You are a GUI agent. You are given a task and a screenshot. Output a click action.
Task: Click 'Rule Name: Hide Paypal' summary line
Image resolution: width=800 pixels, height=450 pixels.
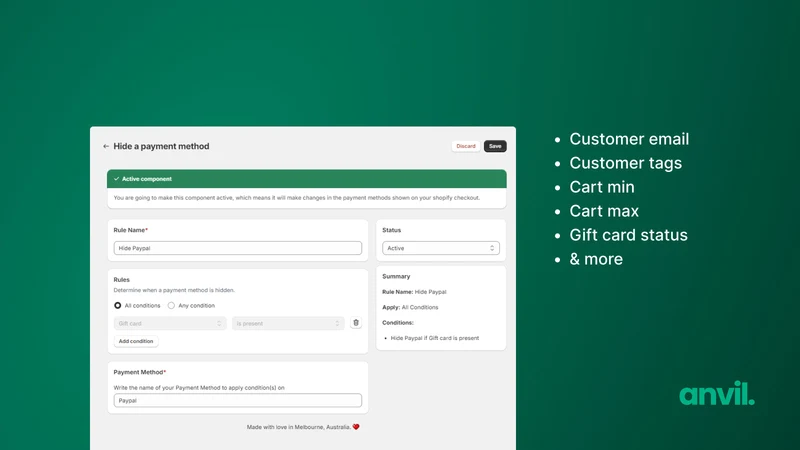coord(414,292)
